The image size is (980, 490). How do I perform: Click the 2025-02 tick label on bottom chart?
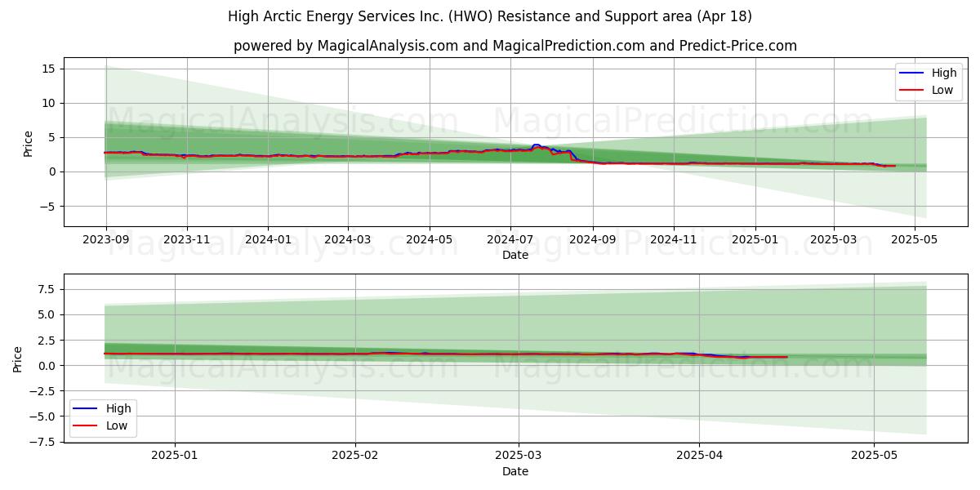[x=355, y=457]
